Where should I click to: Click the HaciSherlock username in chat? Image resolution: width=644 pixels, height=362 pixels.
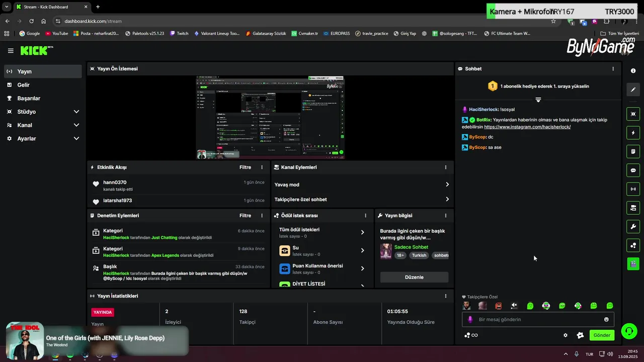tap(484, 110)
